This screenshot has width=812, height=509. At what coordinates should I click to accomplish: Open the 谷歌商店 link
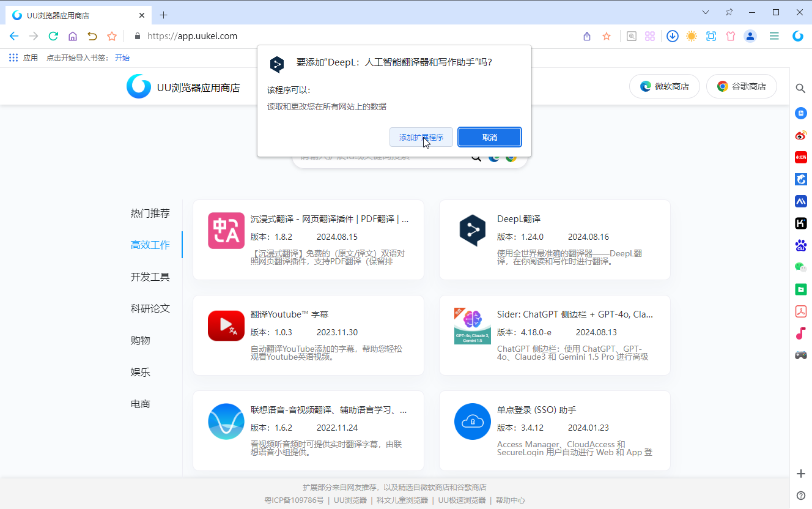tap(741, 86)
